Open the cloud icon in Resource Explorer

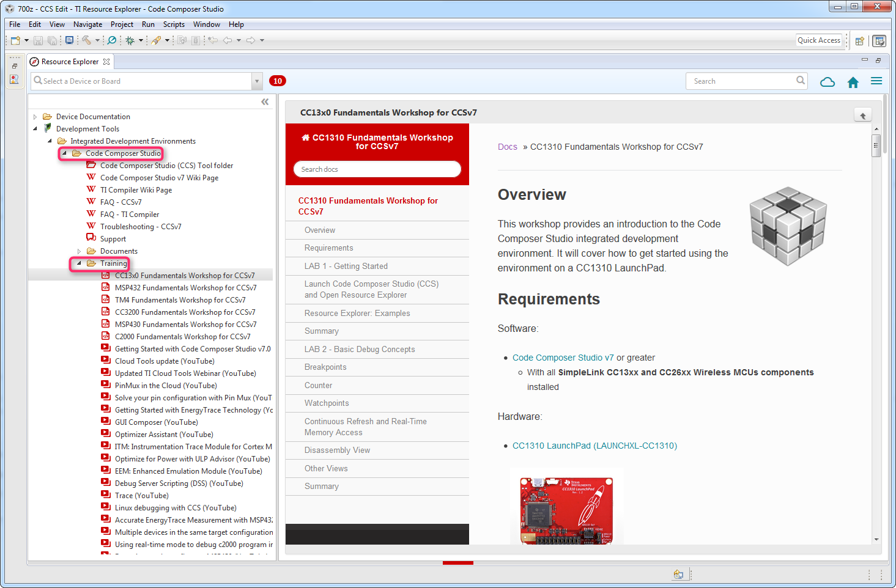click(827, 82)
